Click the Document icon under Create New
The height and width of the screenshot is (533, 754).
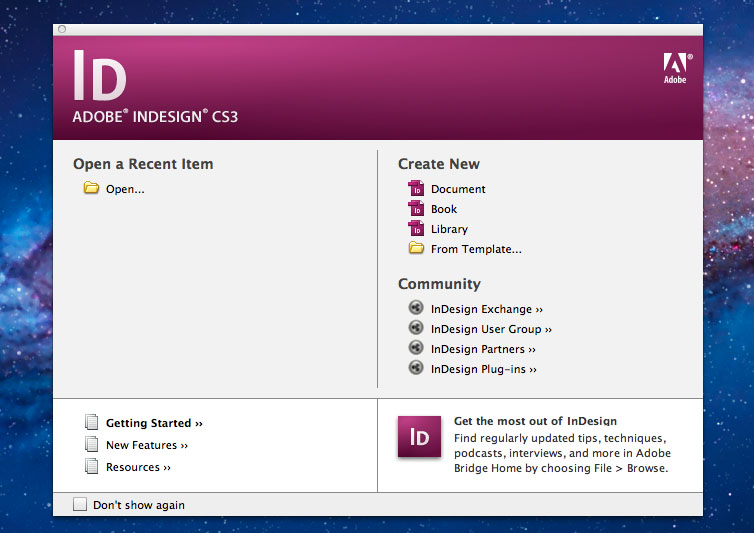point(416,189)
